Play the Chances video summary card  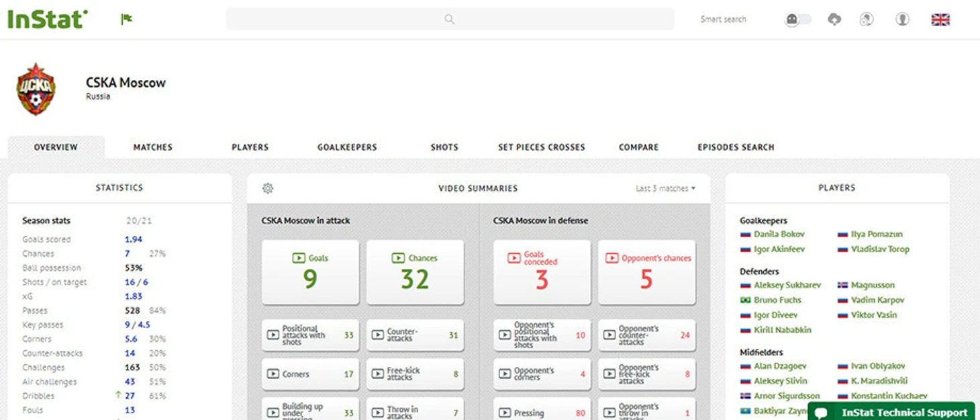[415, 272]
